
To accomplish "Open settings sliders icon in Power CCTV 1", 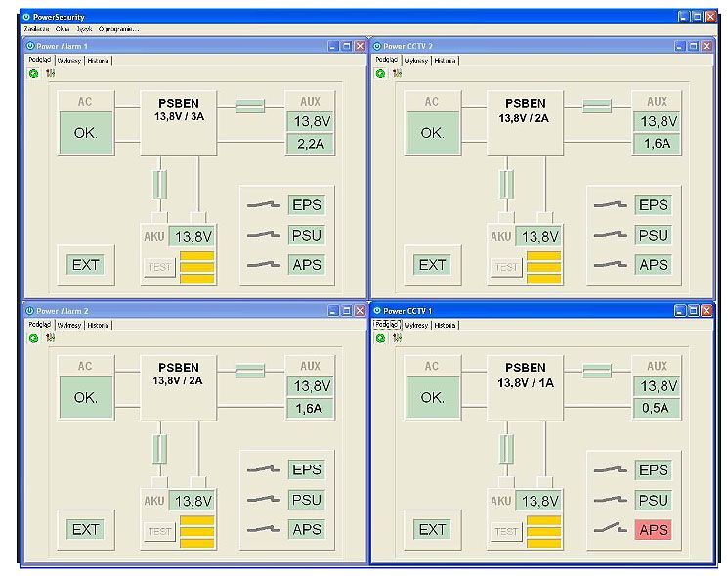I will [x=396, y=338].
